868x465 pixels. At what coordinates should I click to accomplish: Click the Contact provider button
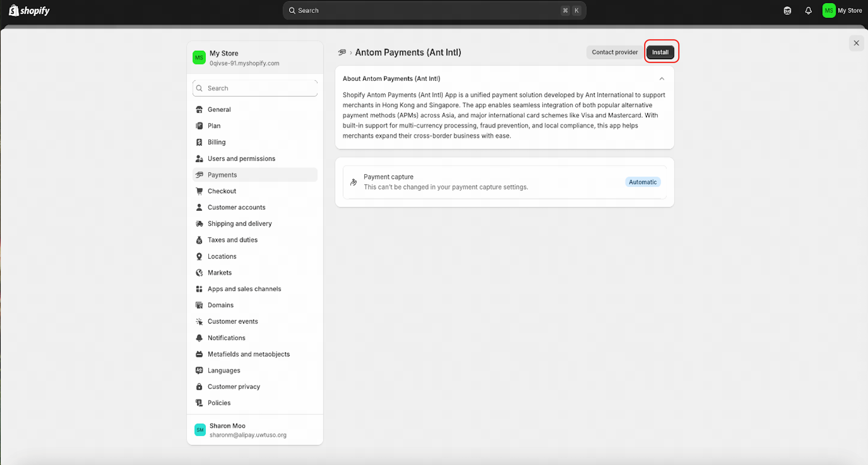[614, 52]
